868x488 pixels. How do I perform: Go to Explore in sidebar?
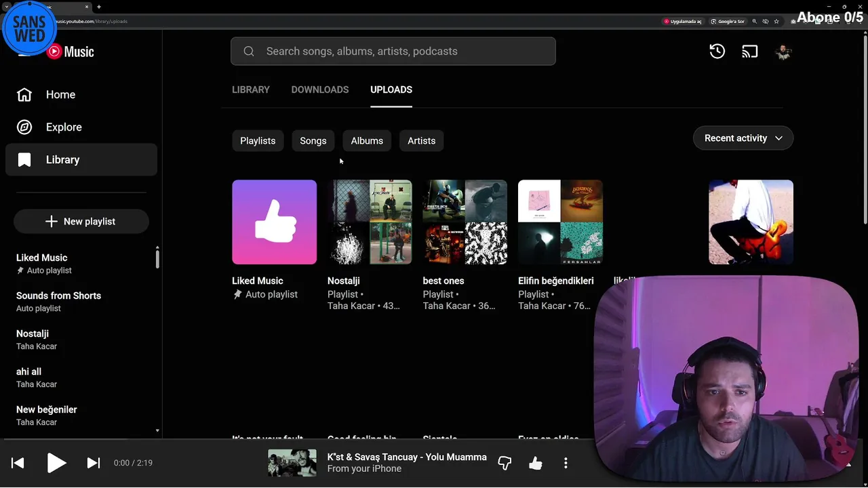click(x=81, y=127)
